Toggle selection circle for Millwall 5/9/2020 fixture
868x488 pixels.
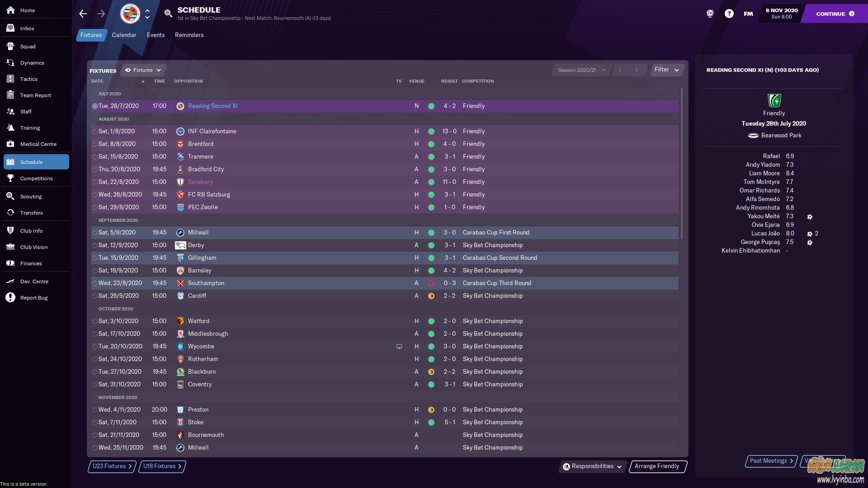pyautogui.click(x=95, y=232)
